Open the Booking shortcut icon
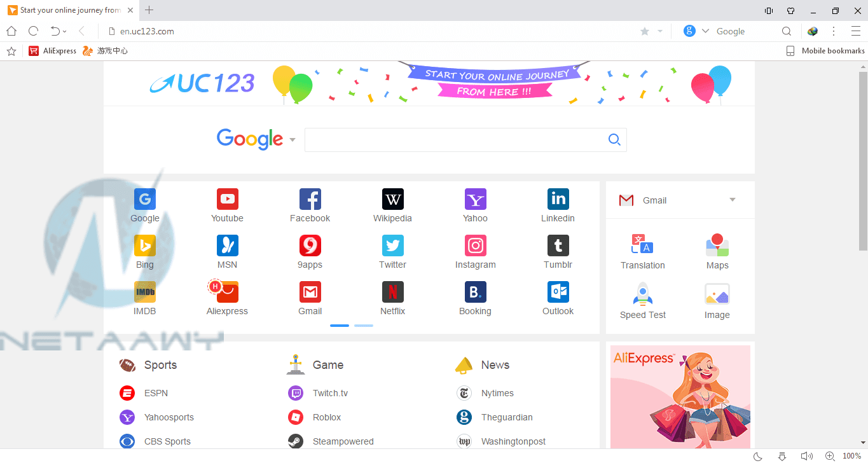 point(476,292)
